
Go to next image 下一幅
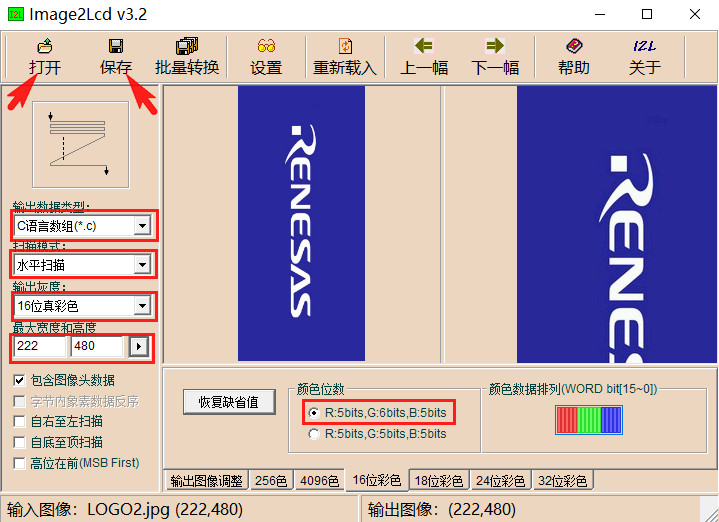(x=495, y=57)
